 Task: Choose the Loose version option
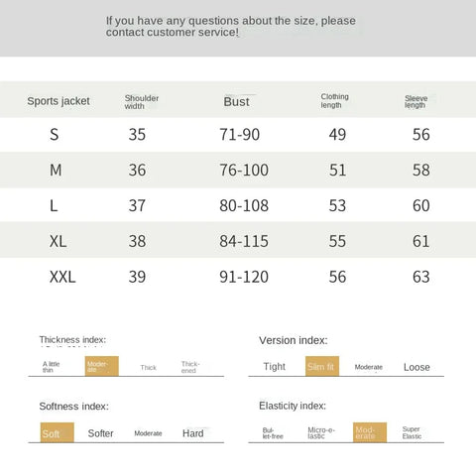coord(416,367)
